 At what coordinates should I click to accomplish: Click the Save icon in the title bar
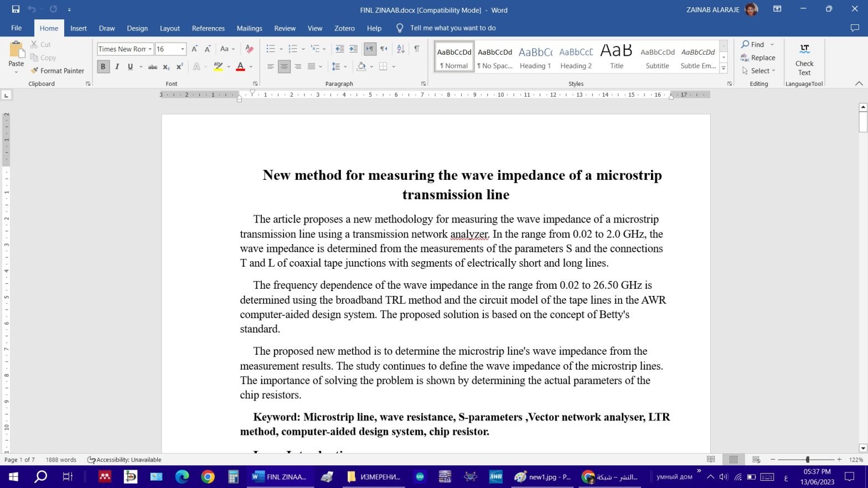coord(15,9)
